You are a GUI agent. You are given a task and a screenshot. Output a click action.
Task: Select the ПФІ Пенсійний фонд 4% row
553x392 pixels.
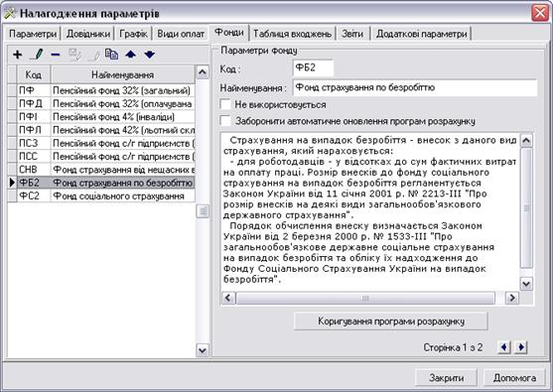[x=101, y=117]
